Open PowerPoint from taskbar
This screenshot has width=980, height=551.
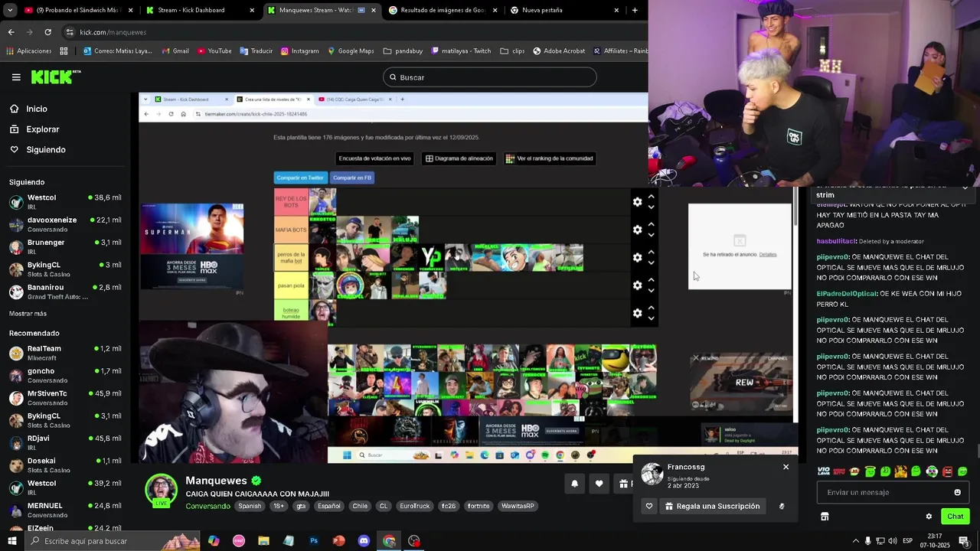[x=339, y=541]
